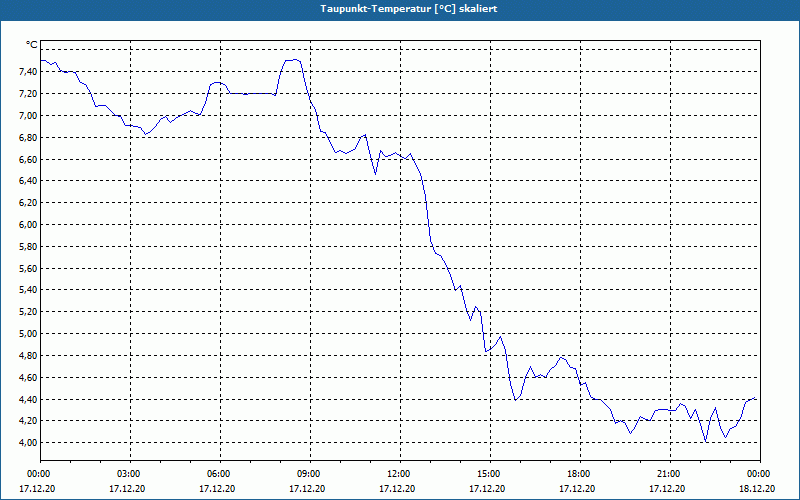Image resolution: width=800 pixels, height=500 pixels.
Task: Click the 18.12.20 date label
Action: 757,489
